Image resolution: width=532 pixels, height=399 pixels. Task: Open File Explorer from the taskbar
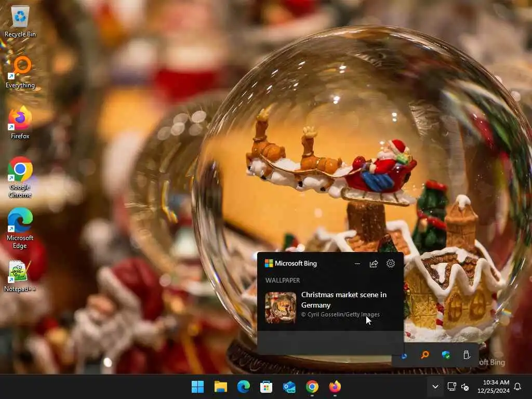pos(220,387)
